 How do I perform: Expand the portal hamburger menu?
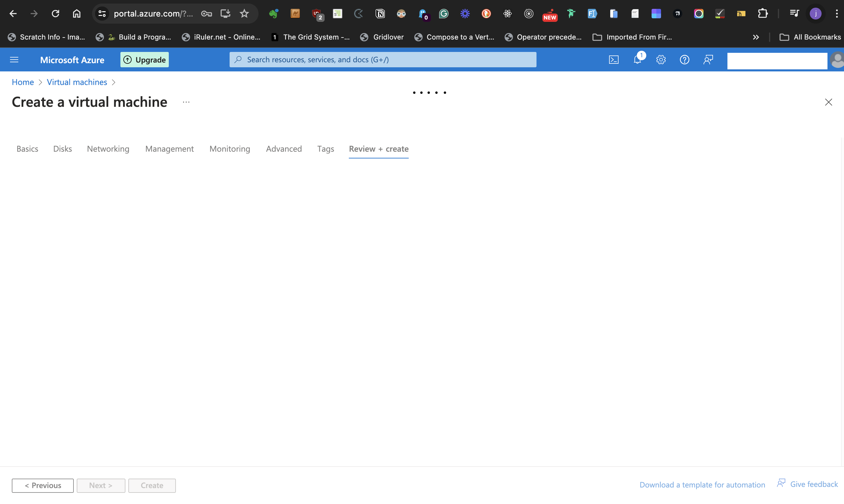pyautogui.click(x=14, y=59)
